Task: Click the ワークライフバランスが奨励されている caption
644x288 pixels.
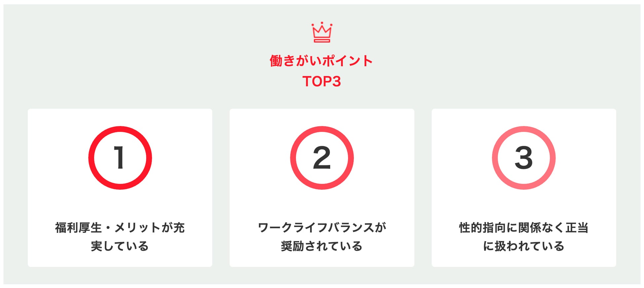Action: click(322, 237)
